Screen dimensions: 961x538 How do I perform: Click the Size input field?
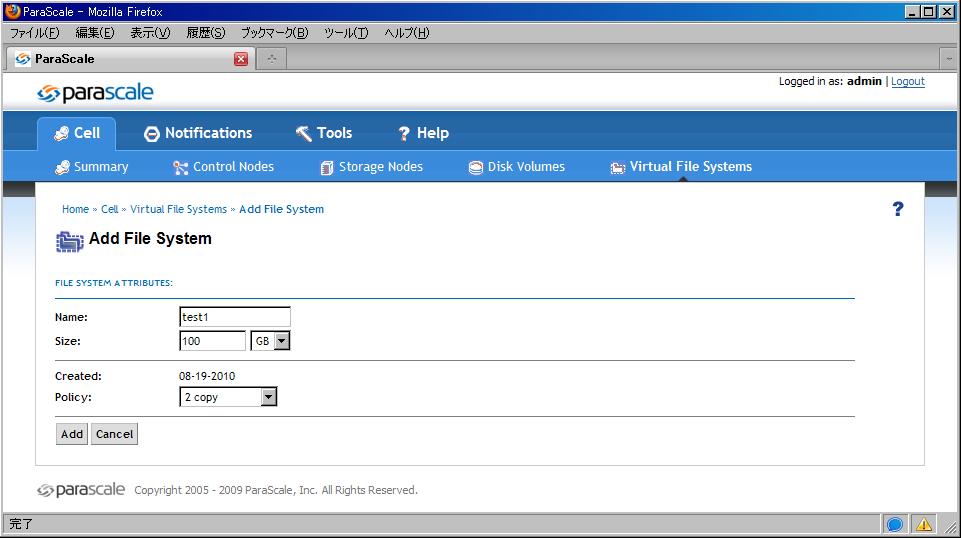pyautogui.click(x=212, y=341)
